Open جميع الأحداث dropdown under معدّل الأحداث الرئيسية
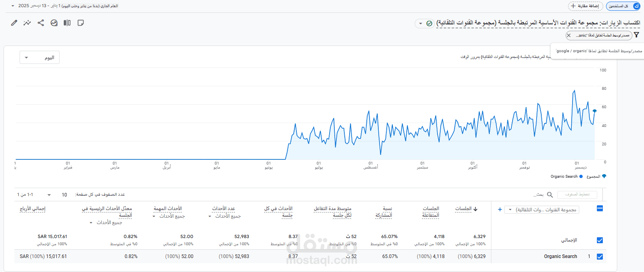 click(x=105, y=222)
